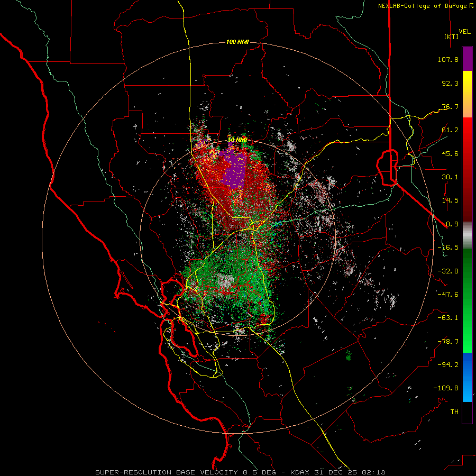Click the 50 NMI range ring label
The width and height of the screenshot is (476, 476).
coord(237,140)
